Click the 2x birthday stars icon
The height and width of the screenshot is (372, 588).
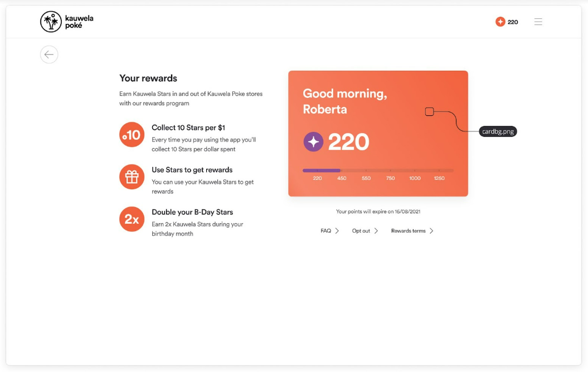132,219
